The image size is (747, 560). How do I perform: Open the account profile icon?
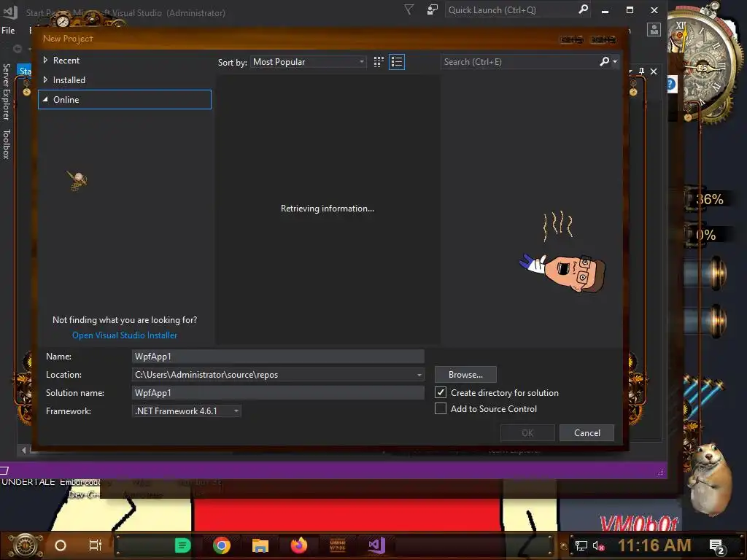[654, 29]
